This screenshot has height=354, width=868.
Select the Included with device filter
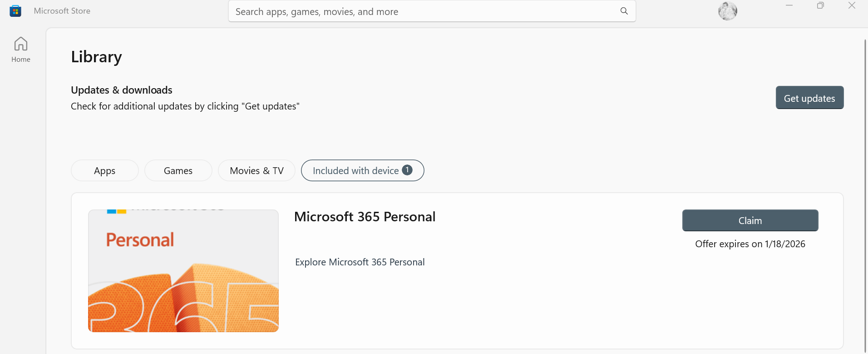click(355, 170)
